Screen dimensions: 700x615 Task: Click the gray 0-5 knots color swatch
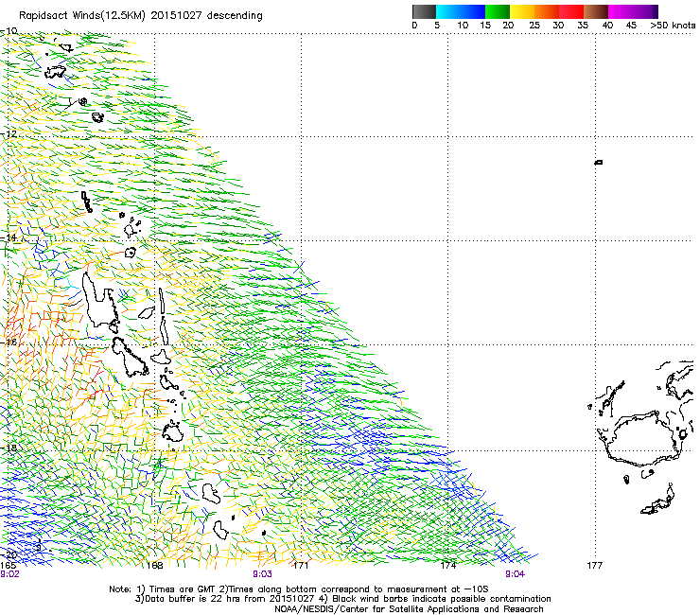424,11
